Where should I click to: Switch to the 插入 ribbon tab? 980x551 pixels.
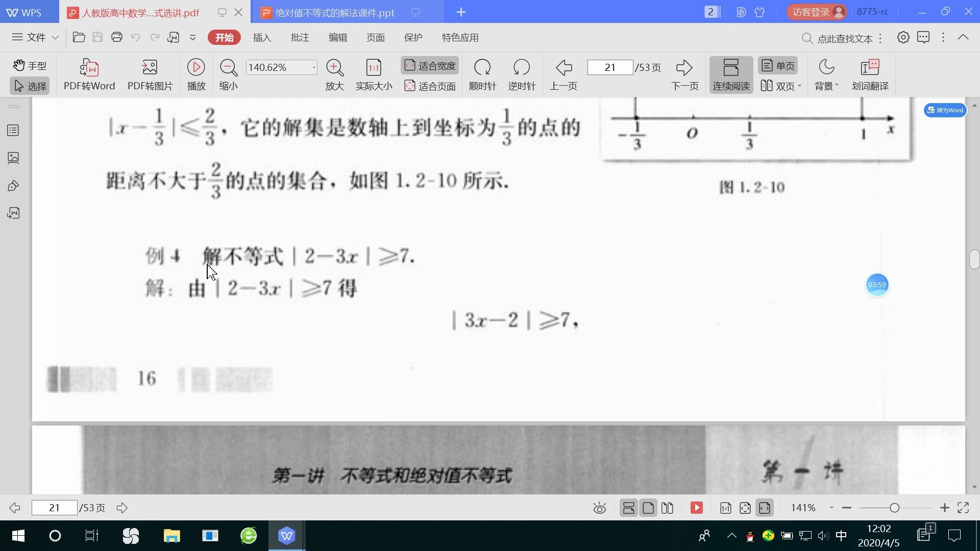(x=262, y=37)
